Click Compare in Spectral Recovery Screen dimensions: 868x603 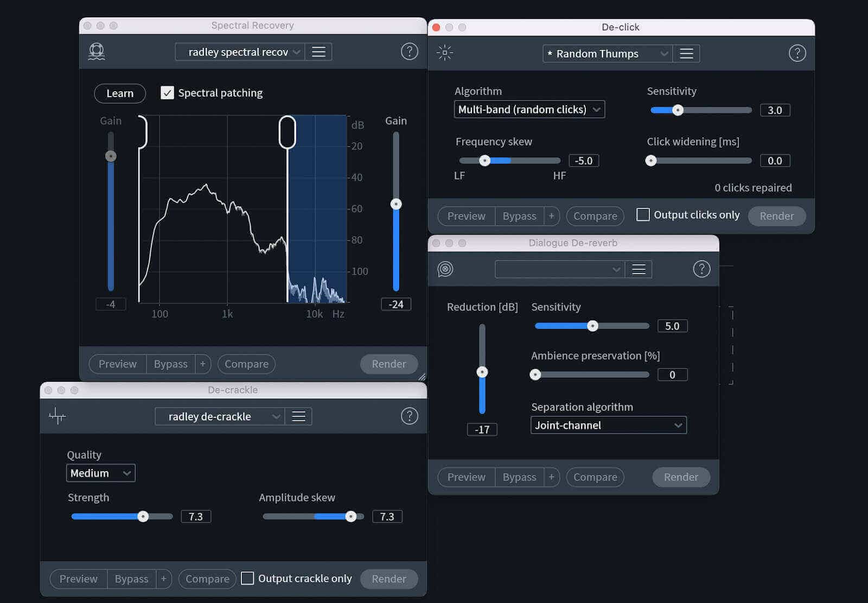click(246, 364)
